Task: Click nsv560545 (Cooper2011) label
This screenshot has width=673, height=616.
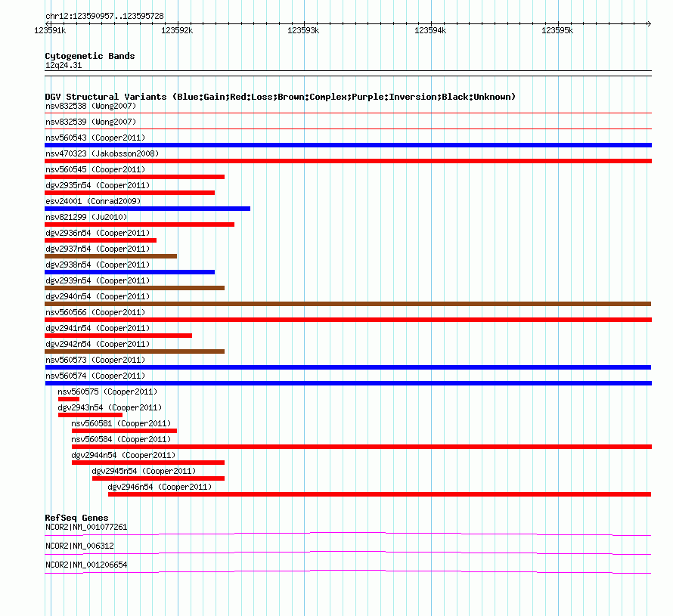Action: tap(95, 169)
